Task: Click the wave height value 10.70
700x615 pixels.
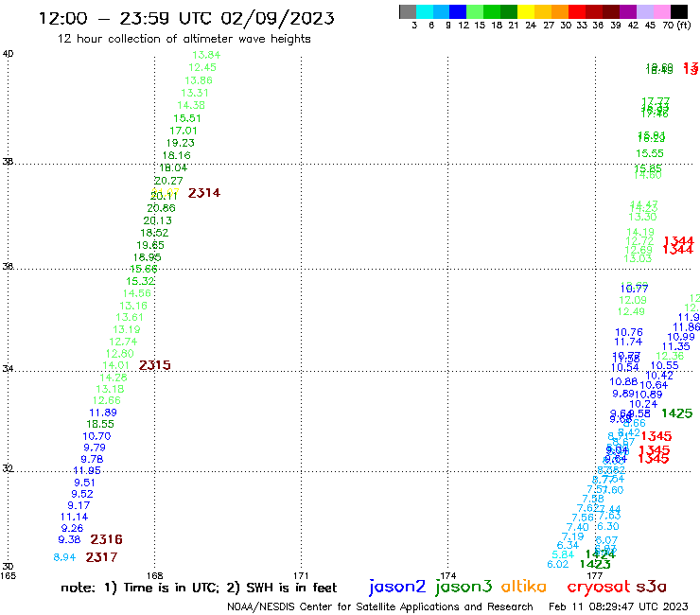Action: (96, 436)
